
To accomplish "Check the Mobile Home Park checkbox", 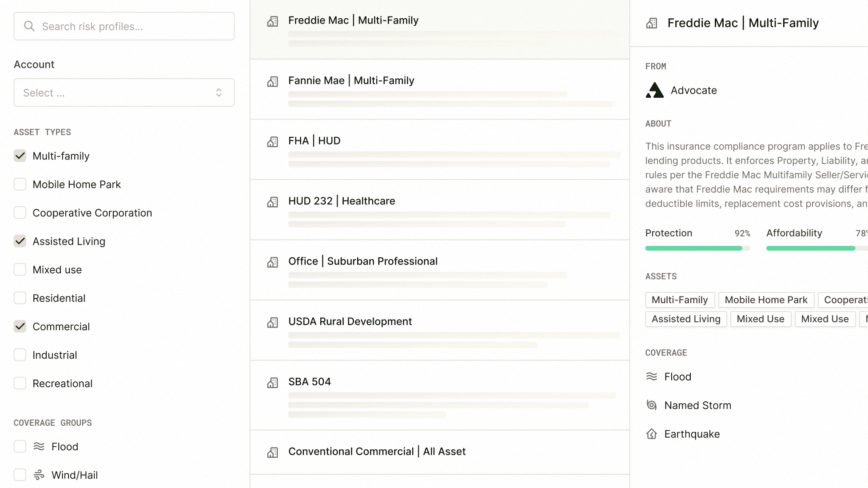I will point(20,184).
